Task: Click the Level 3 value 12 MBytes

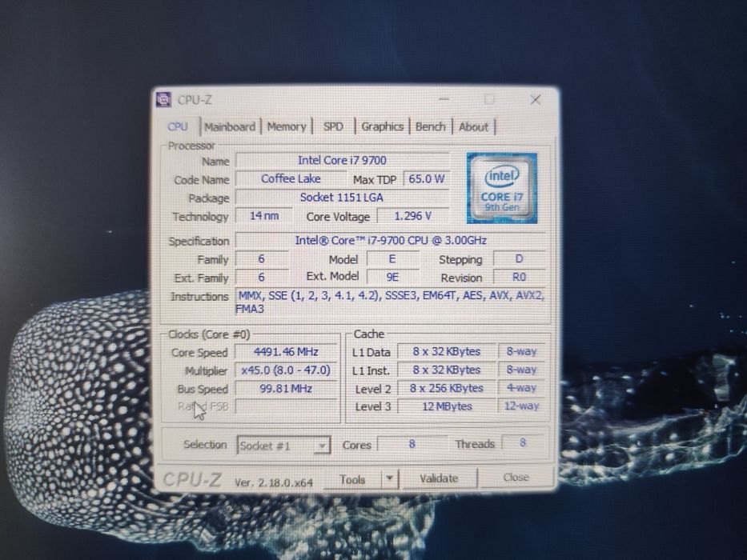Action: (447, 406)
